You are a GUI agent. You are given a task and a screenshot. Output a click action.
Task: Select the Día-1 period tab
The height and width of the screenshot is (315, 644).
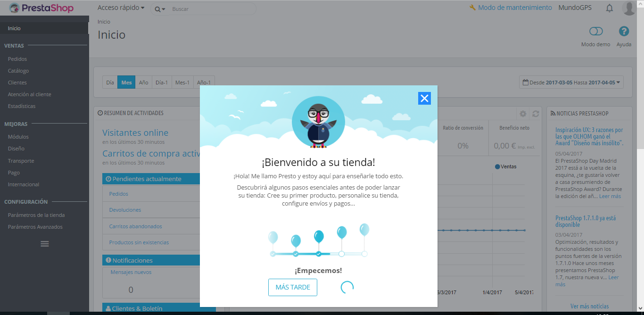162,82
